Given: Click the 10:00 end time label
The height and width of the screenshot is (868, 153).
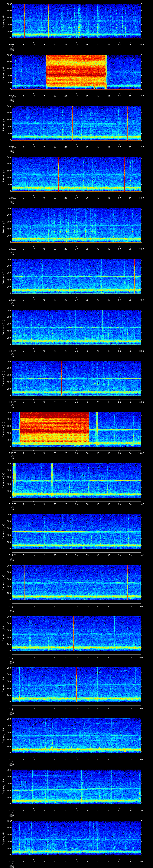Looking at the screenshot, I should [141, 453].
